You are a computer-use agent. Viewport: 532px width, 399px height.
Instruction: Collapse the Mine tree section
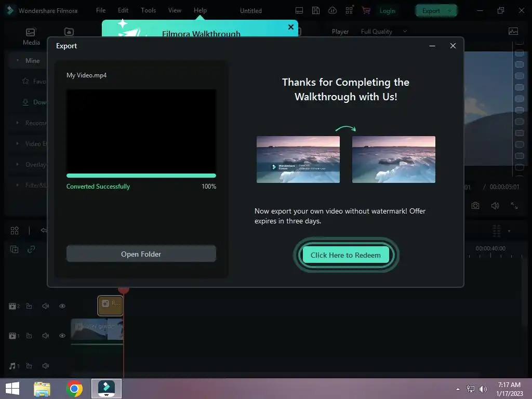coord(18,60)
